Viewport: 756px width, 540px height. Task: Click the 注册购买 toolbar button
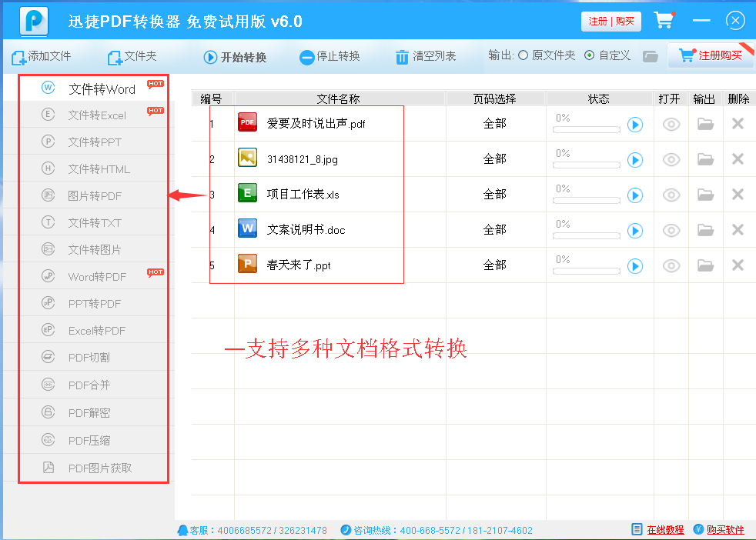[711, 55]
